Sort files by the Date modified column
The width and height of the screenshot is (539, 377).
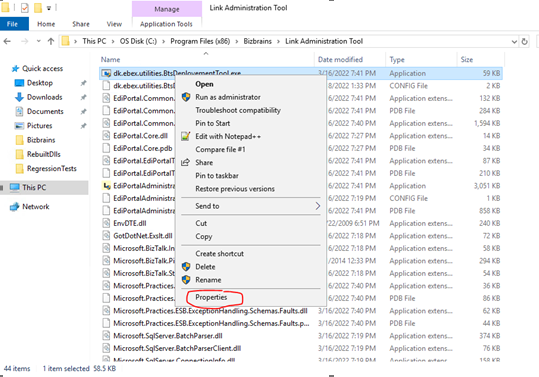340,59
